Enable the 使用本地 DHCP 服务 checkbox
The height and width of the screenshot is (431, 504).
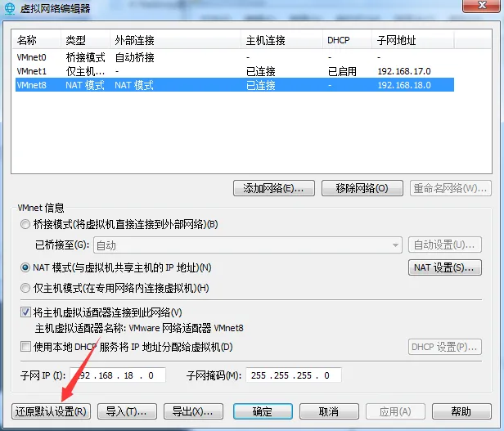coord(26,347)
